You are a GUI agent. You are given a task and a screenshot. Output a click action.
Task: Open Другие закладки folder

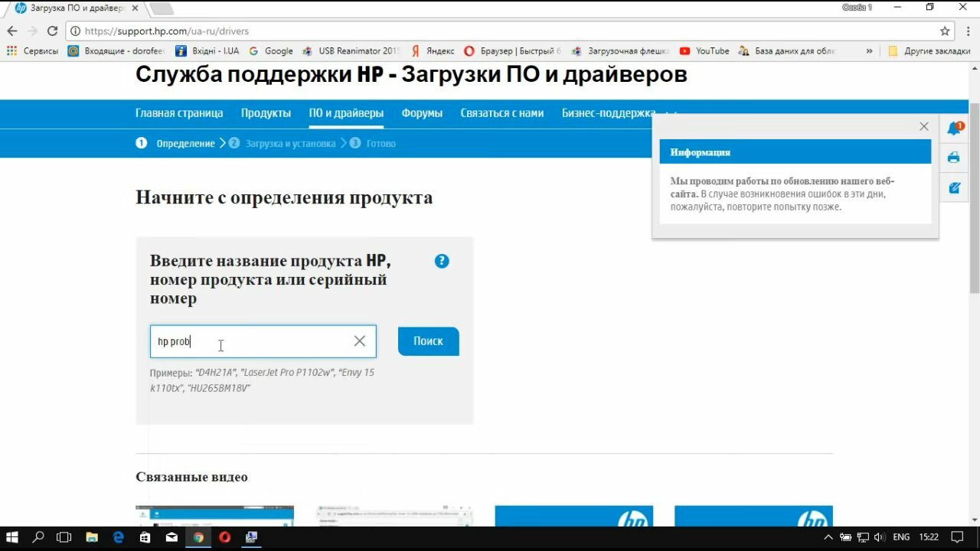pyautogui.click(x=930, y=51)
